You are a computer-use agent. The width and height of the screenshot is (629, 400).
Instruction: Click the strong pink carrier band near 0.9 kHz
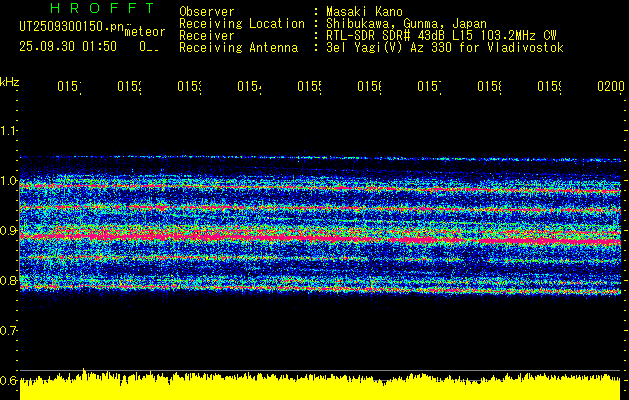(320, 239)
